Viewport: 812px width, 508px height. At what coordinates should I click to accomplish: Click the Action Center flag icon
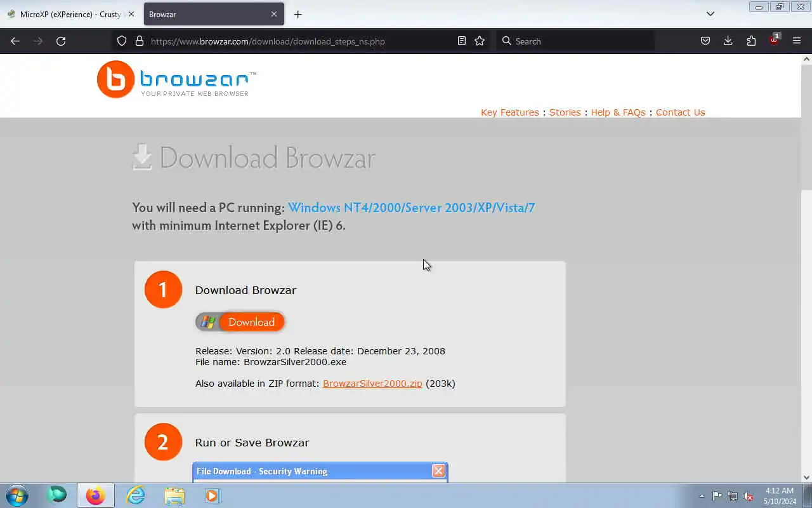(717, 496)
